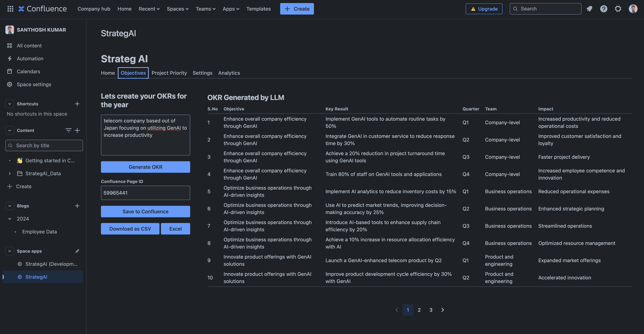Click the Save to Confluence button
Image resolution: width=644 pixels, height=334 pixels.
point(145,212)
